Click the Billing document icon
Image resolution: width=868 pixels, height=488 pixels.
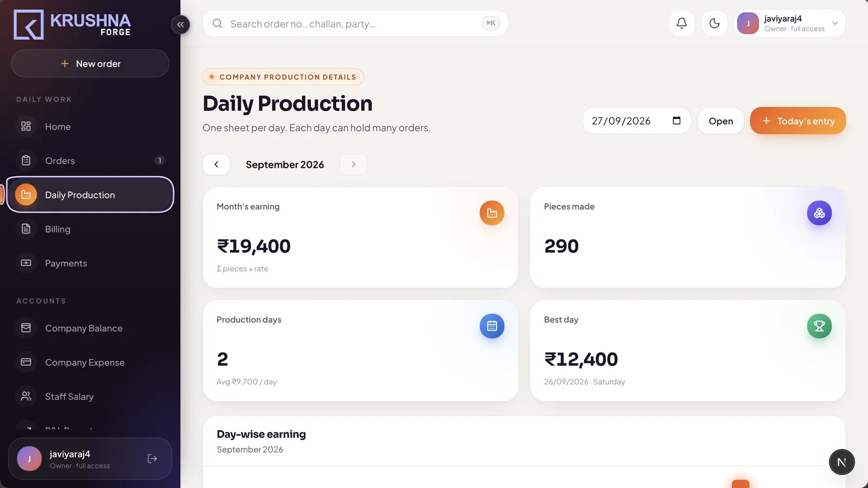pyautogui.click(x=26, y=229)
